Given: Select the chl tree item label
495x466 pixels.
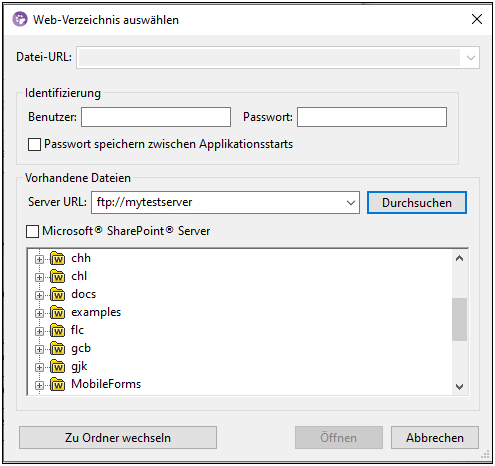Looking at the screenshot, I should pyautogui.click(x=79, y=276).
